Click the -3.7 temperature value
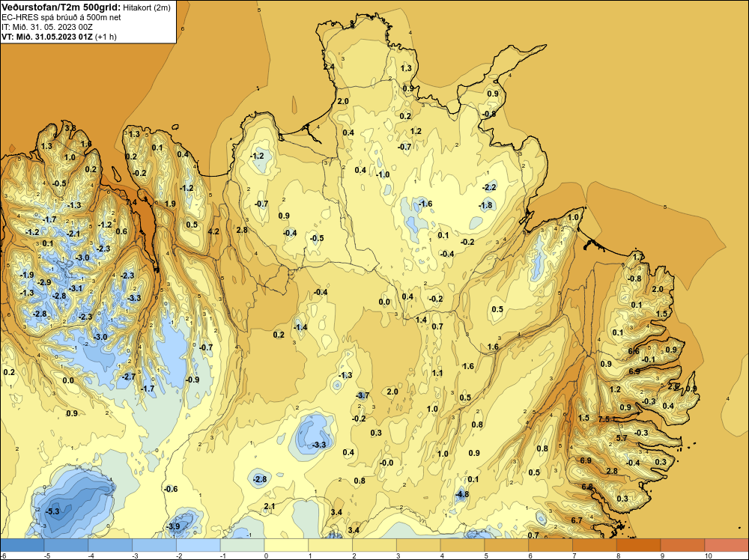749x560 pixels. click(x=363, y=395)
